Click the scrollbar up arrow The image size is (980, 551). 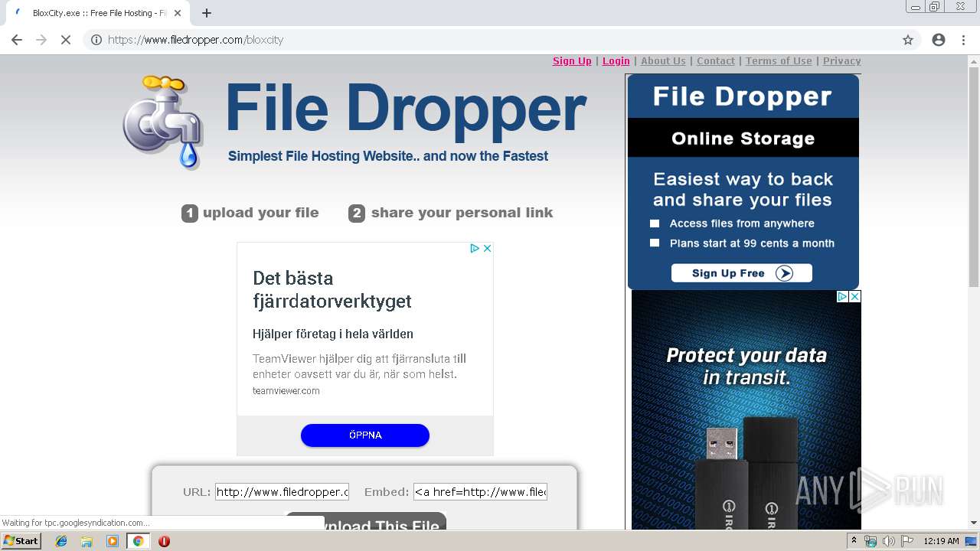(974, 60)
